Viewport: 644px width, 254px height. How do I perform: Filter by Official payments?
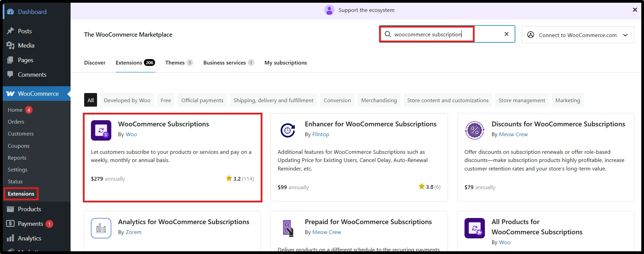click(x=202, y=100)
